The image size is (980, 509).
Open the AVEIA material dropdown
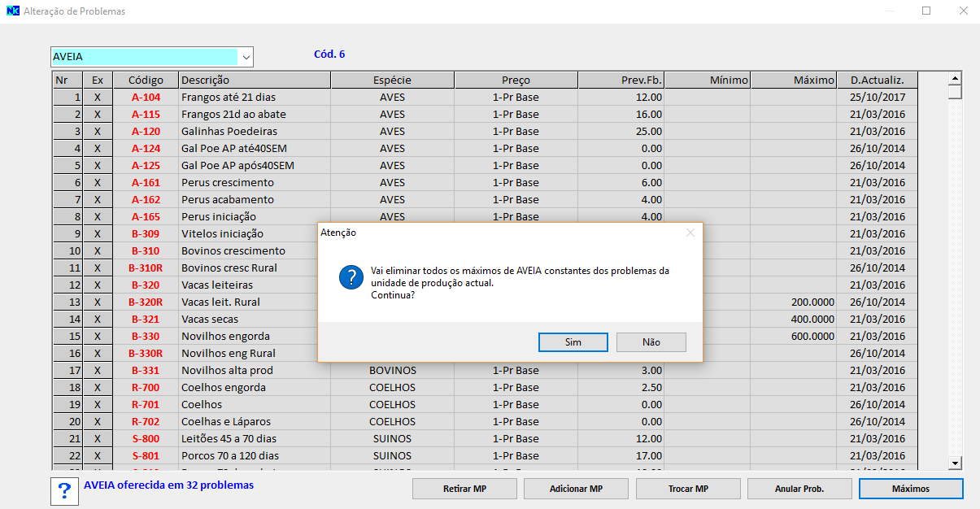coord(246,57)
